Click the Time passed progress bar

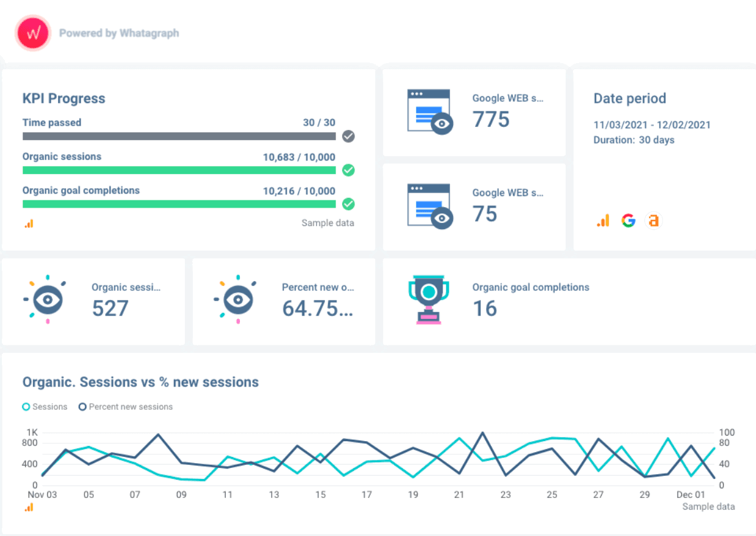click(179, 136)
